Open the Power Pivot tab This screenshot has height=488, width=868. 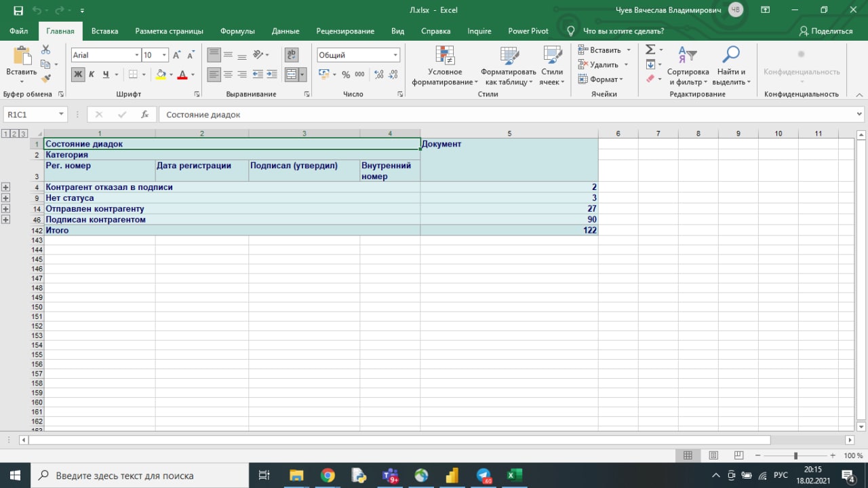528,31
